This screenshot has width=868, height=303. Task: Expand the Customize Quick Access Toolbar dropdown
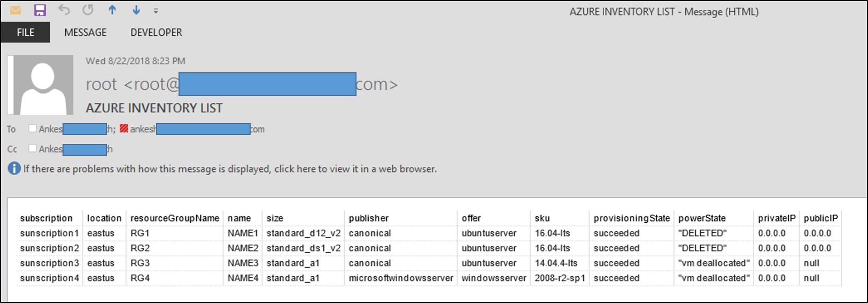coord(156,11)
